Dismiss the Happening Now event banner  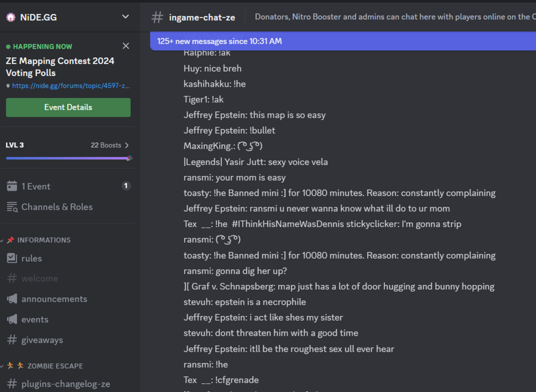click(126, 46)
